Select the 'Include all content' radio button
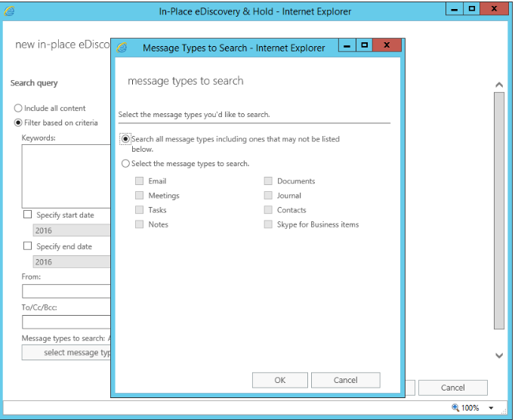The height and width of the screenshot is (420, 515). 18,109
